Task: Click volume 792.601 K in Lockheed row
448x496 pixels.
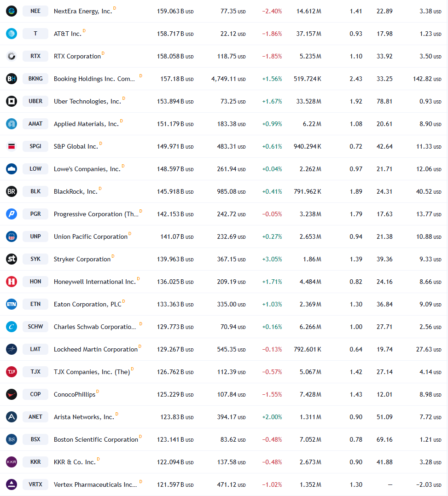Action: tap(308, 350)
